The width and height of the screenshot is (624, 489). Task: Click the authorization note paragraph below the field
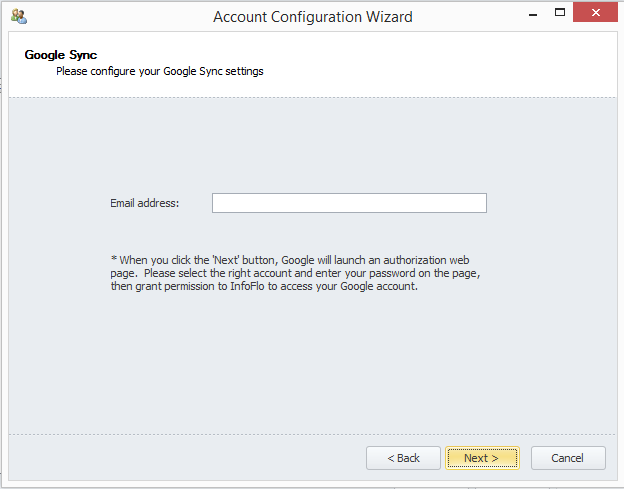[x=295, y=272]
